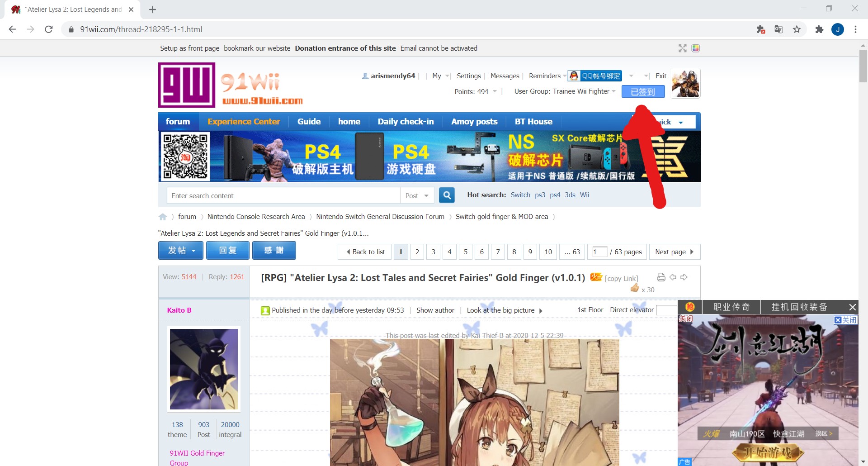Open the home tab in navigation bar
Image resolution: width=868 pixels, height=466 pixels.
coord(349,122)
